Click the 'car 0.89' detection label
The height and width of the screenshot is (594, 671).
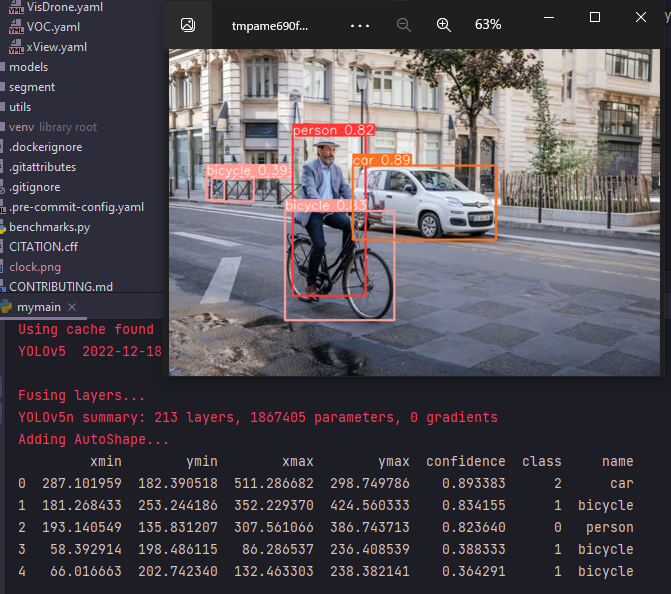point(382,160)
